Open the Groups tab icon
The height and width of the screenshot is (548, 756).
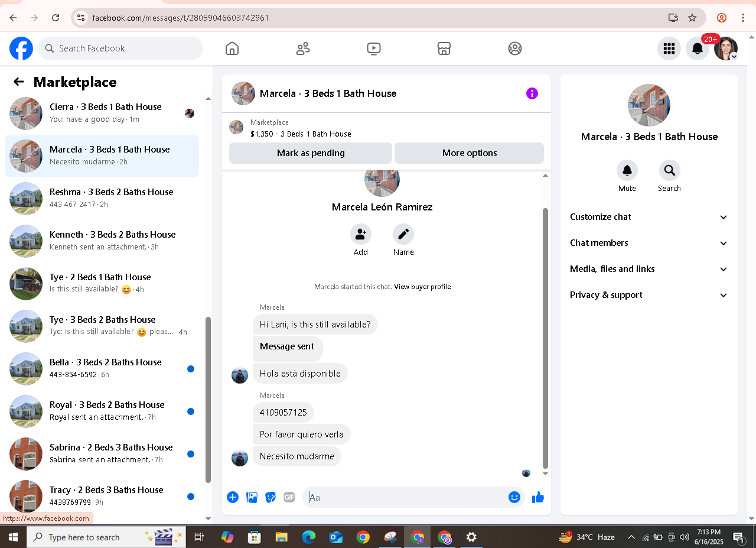(515, 48)
